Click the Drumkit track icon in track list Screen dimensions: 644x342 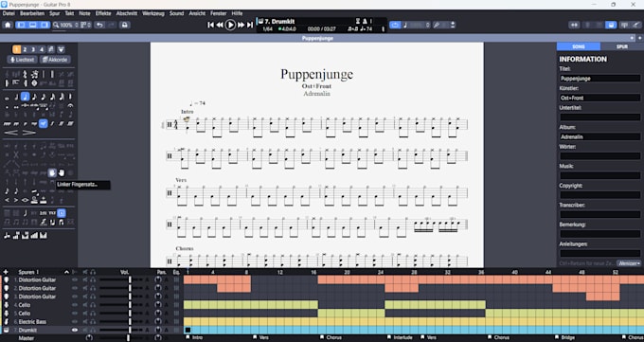coord(7,330)
